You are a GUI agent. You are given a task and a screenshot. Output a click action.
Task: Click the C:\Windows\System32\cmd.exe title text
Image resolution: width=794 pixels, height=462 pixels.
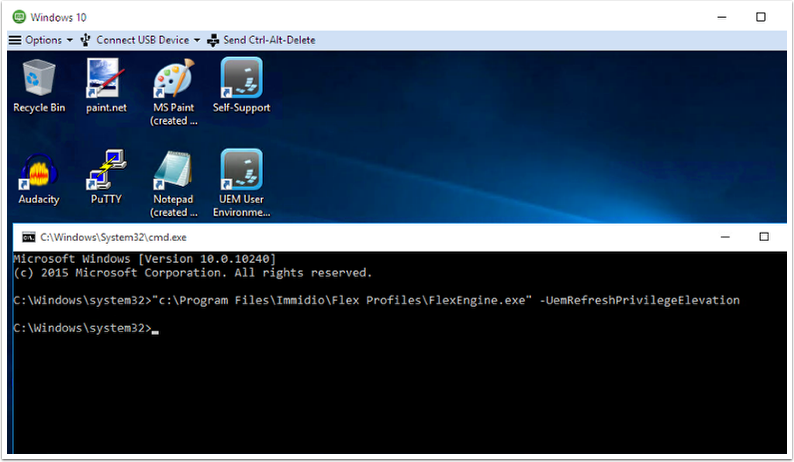coord(113,237)
